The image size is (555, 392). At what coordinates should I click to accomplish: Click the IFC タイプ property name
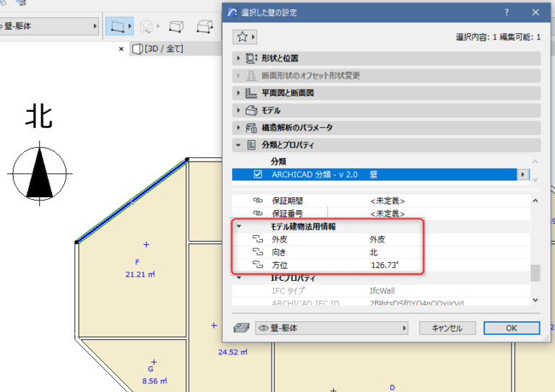(288, 290)
